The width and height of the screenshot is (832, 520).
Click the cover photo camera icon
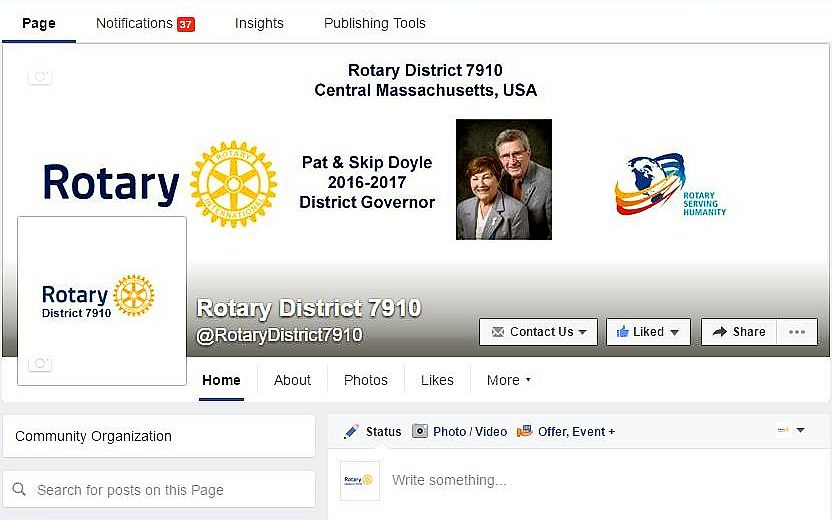(40, 77)
